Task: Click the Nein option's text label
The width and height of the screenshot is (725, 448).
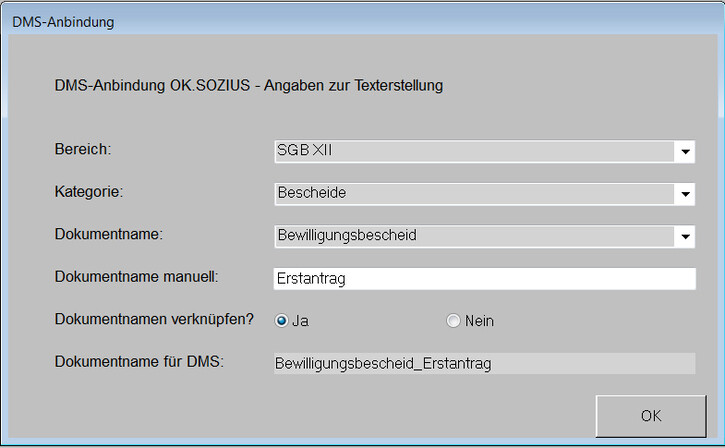Action: (x=479, y=321)
